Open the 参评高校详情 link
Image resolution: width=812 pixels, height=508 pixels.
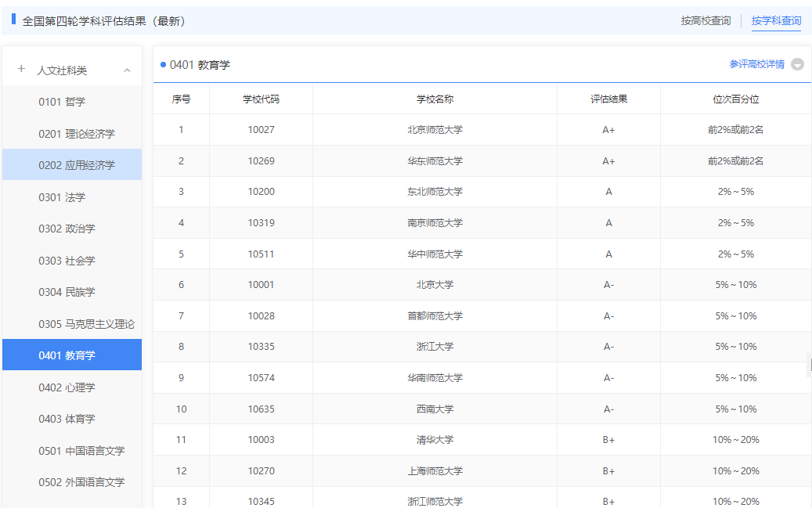click(756, 64)
